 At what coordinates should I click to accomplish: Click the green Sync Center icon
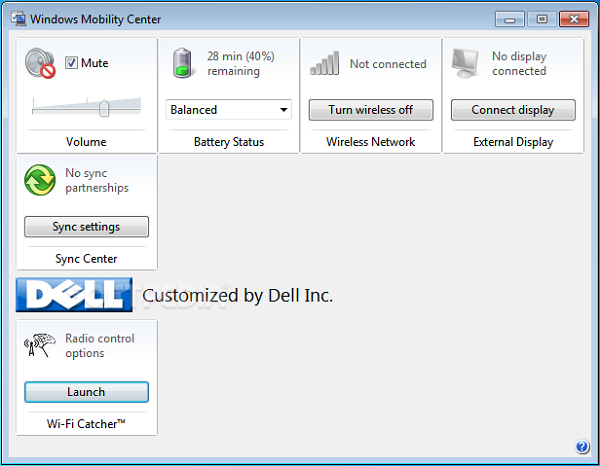(x=41, y=181)
